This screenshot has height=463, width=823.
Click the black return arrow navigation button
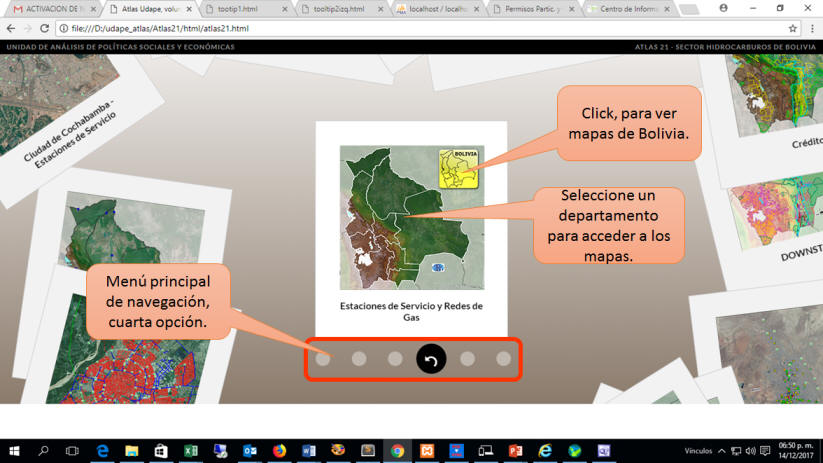point(431,359)
